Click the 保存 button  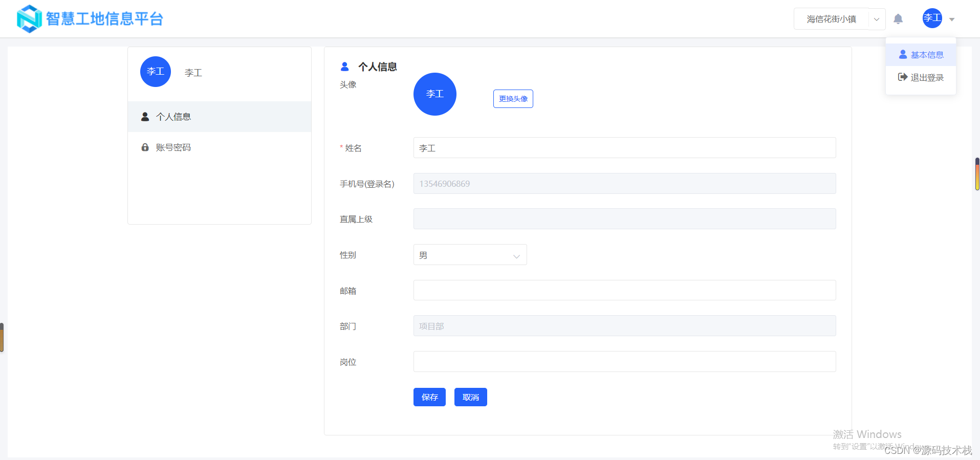coord(430,397)
